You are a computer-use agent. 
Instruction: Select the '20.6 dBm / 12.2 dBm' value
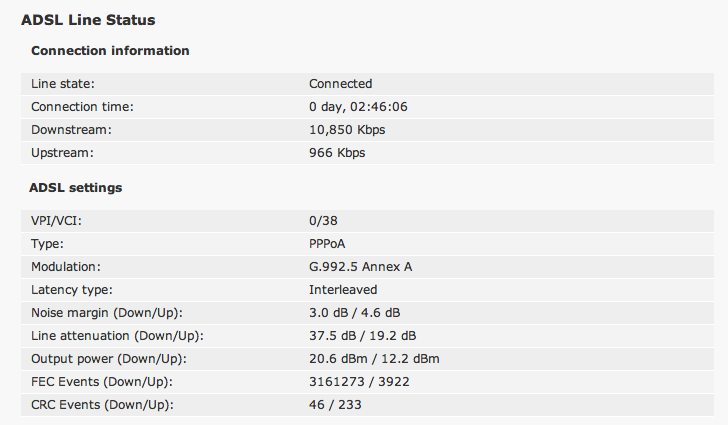point(374,359)
